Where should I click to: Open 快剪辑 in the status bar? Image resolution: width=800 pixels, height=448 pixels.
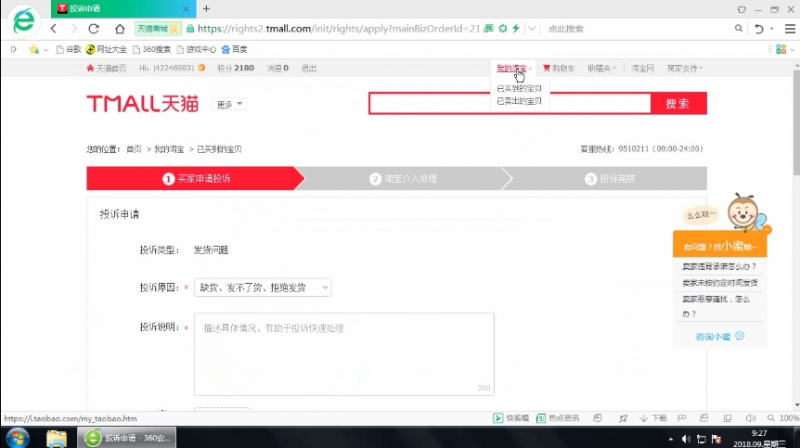pyautogui.click(x=511, y=418)
